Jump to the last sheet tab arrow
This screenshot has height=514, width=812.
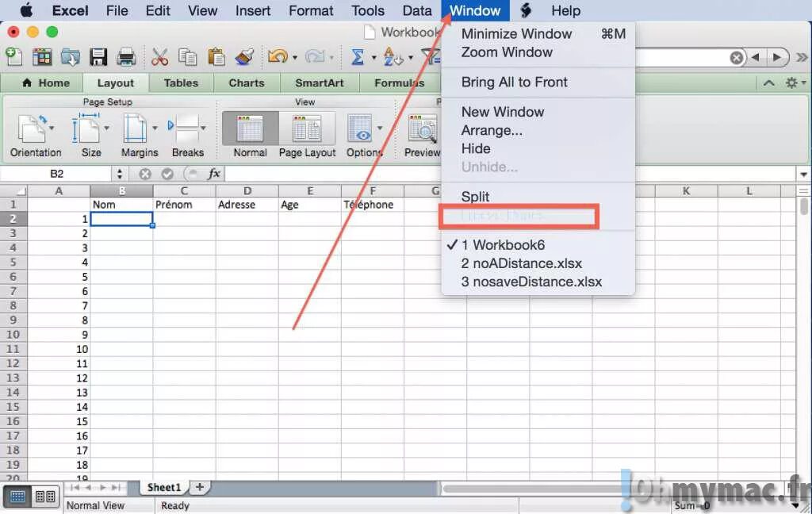tap(116, 488)
